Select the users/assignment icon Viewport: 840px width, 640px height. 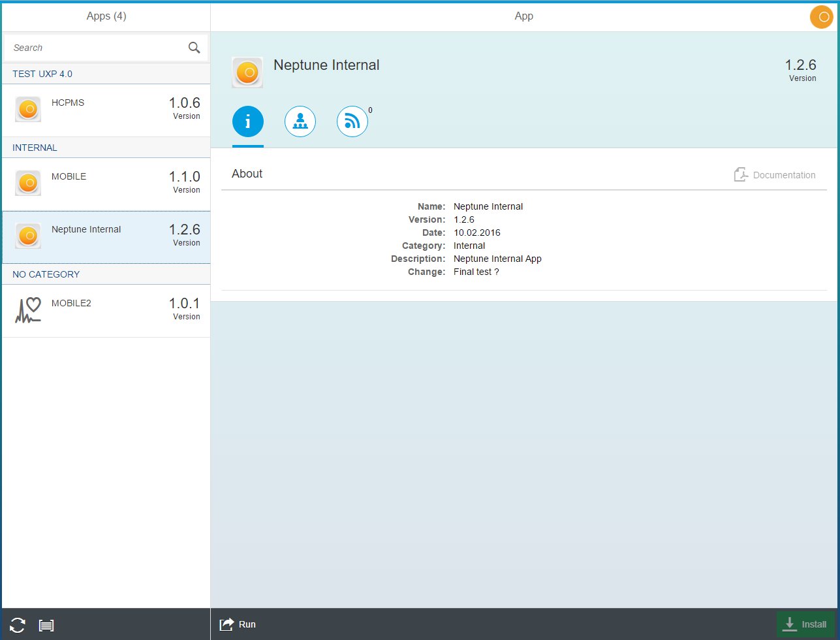point(300,121)
